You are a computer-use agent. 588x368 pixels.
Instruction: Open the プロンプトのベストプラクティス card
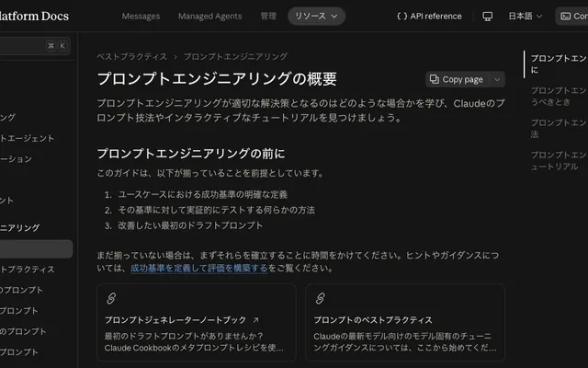[x=405, y=322]
